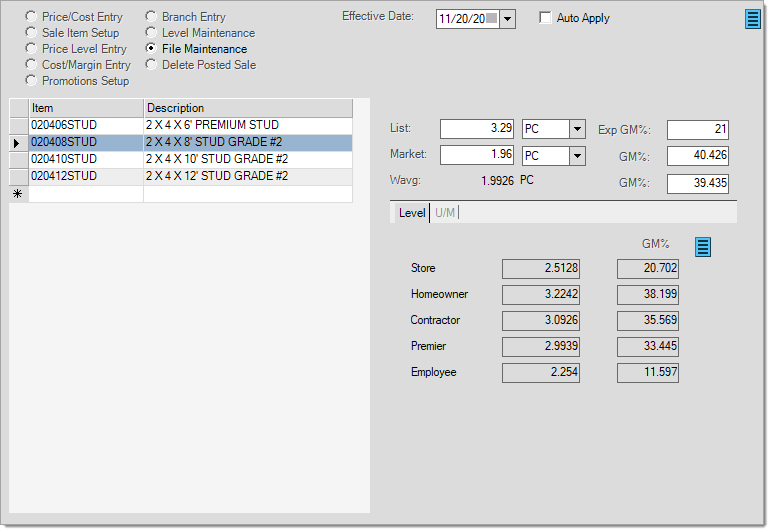Click the Exp GM% field showing 21

coord(698,130)
